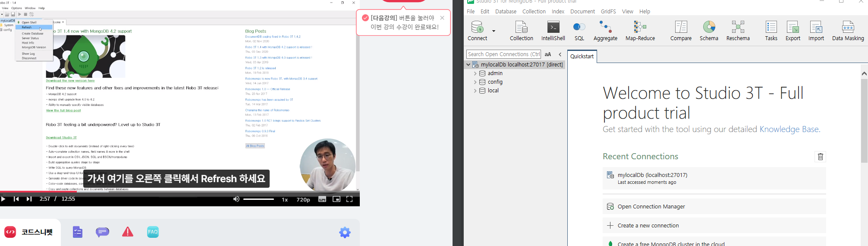This screenshot has width=868, height=246.
Task: Open the Aggregate editor
Action: click(605, 31)
